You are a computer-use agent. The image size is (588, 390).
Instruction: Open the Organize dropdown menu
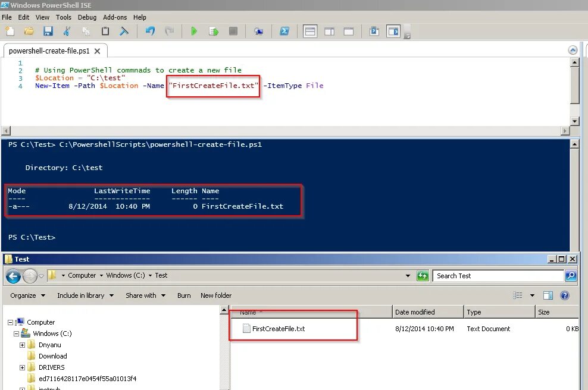pyautogui.click(x=27, y=295)
